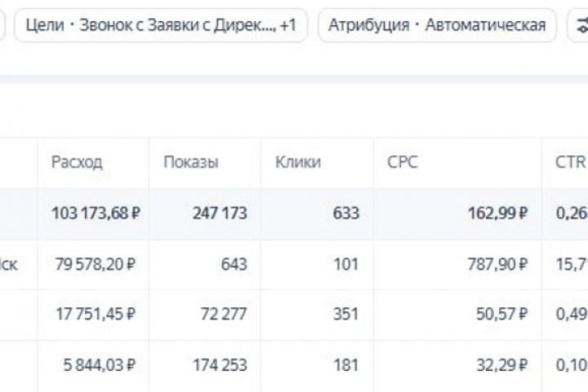Open the filter settings sliders icon
Screen dimensions: 588x392
581,25
